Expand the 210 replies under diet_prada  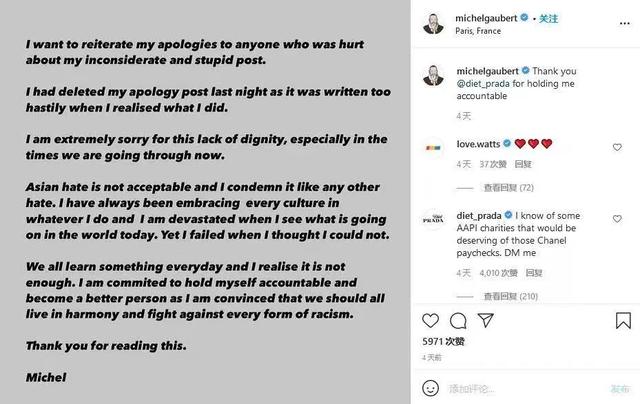coord(511,296)
